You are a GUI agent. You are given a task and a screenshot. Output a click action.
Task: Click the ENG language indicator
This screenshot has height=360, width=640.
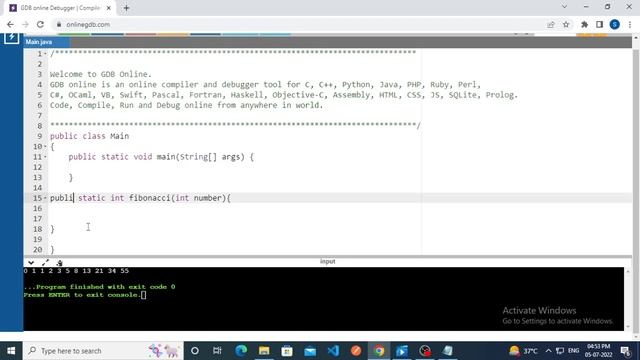pyautogui.click(x=573, y=351)
